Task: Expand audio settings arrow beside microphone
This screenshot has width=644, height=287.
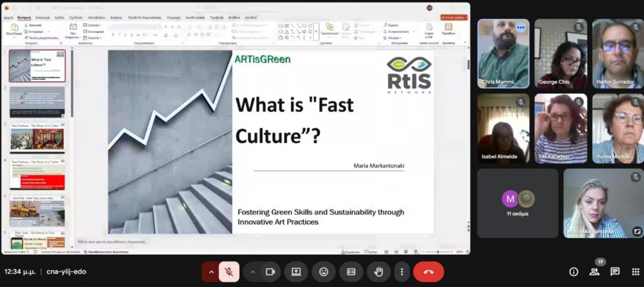Action: pos(211,272)
